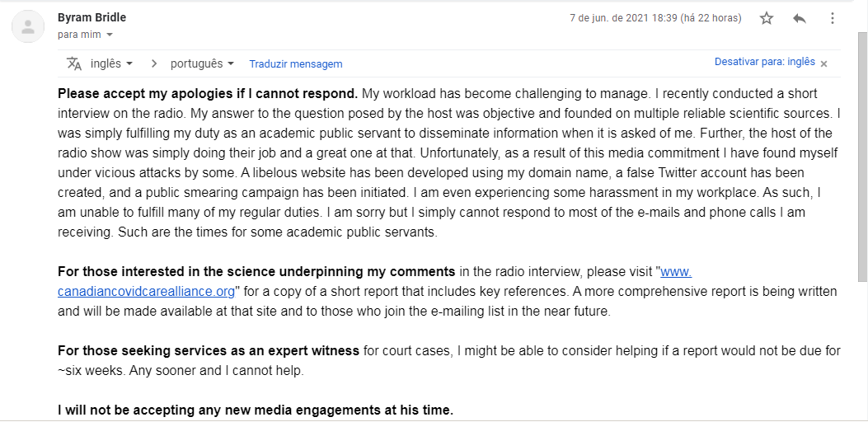Expand recipient details next to 'para mim'

(109, 35)
